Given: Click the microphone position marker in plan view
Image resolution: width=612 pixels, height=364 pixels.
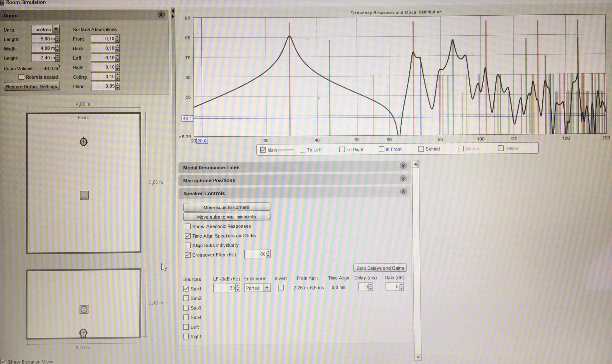Looking at the screenshot, I should coord(84,142).
